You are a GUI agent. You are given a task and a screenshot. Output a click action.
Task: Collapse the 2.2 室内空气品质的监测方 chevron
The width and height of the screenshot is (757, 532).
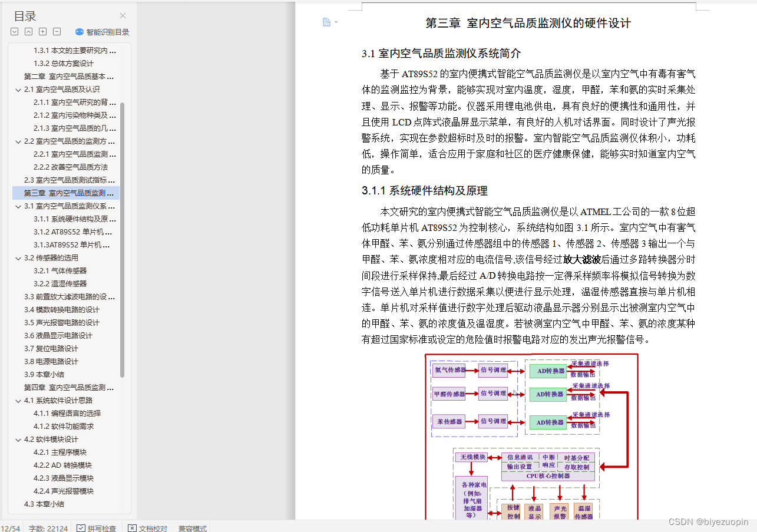click(x=18, y=141)
